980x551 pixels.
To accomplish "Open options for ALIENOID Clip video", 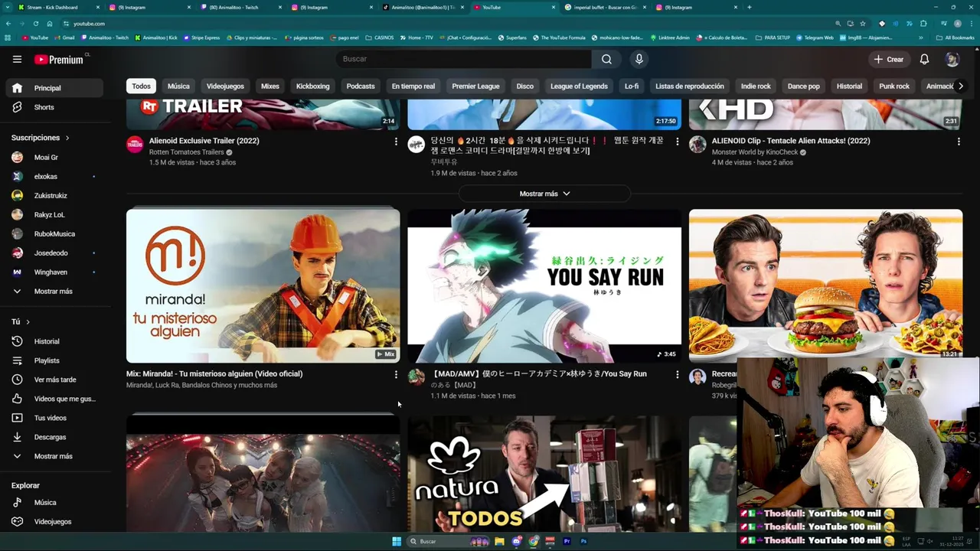I will [x=958, y=142].
